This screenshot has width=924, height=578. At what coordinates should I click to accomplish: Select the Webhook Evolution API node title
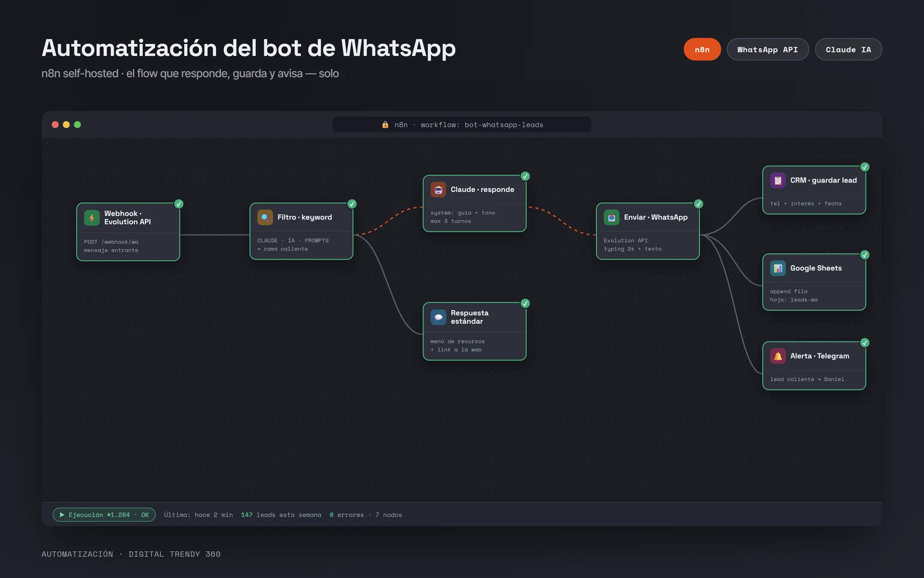(x=128, y=218)
